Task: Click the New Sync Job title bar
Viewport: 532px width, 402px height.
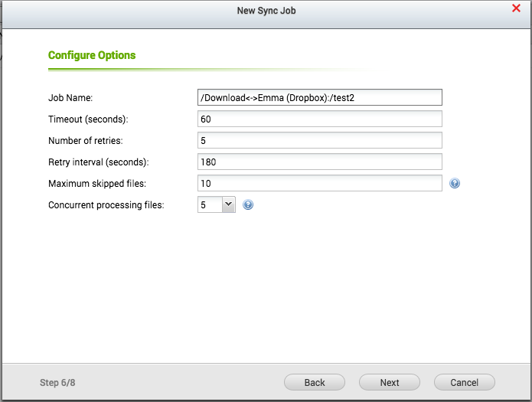Action: 266,10
